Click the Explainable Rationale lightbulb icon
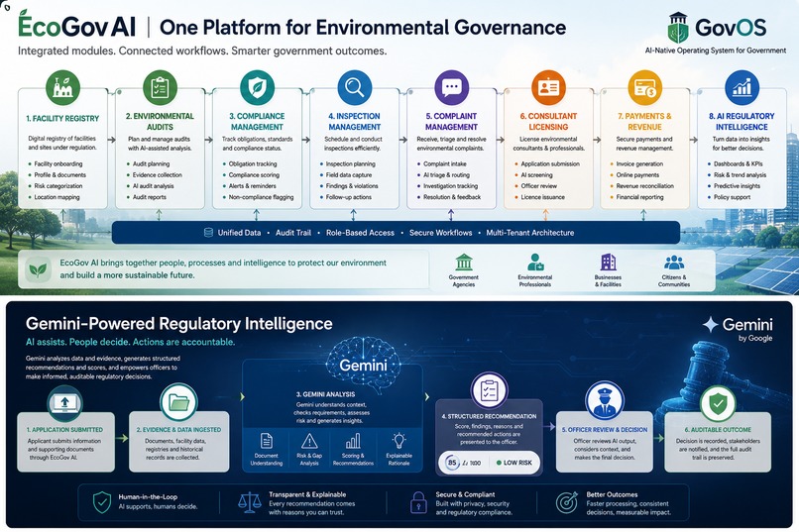This screenshot has width=799, height=532. [399, 441]
